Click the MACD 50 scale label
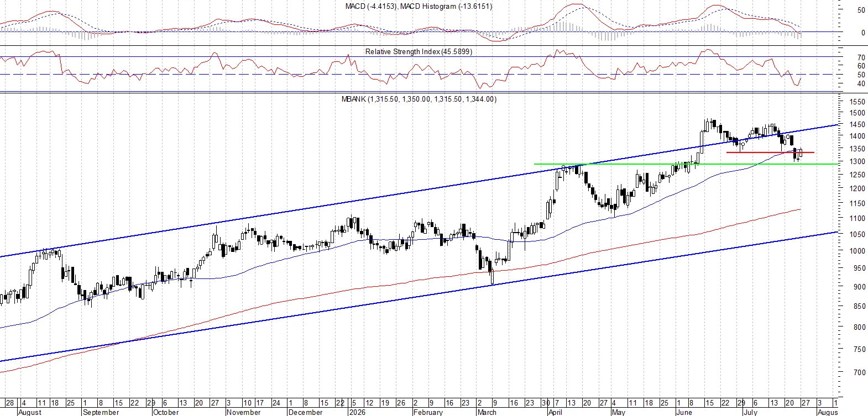 861,10
